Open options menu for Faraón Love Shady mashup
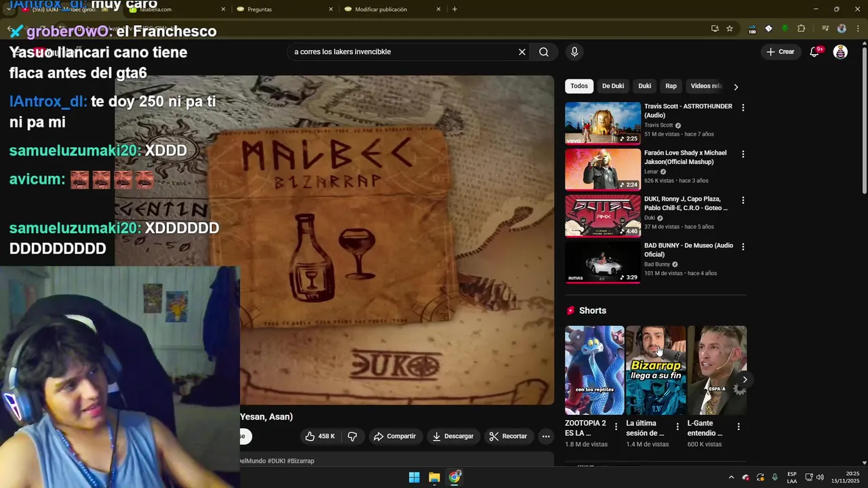868x488 pixels. pyautogui.click(x=743, y=155)
